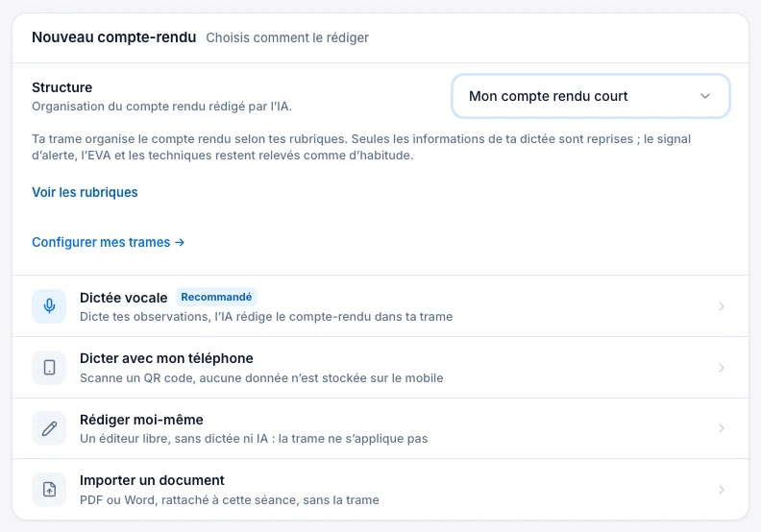Screen dimensions: 761x532
Task: Open Configurer mes trames link
Action: [x=109, y=242]
